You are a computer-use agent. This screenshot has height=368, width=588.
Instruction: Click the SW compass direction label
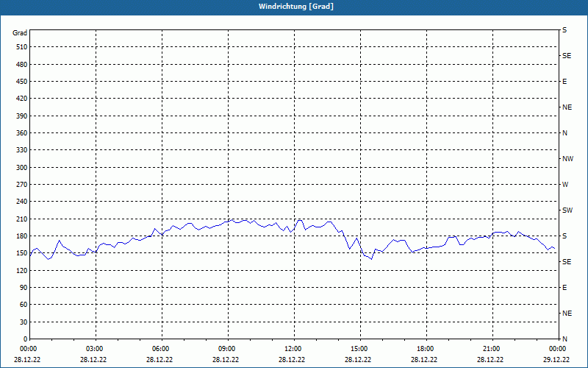click(x=567, y=210)
